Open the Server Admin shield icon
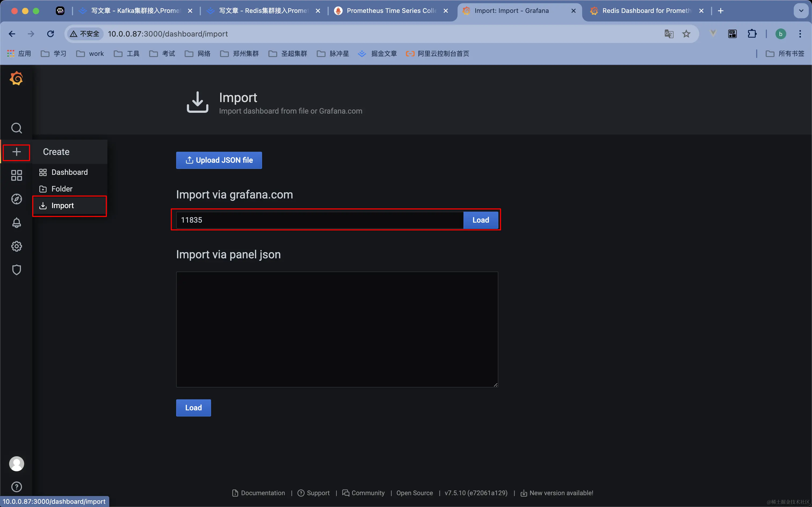The width and height of the screenshot is (812, 507). 16,270
